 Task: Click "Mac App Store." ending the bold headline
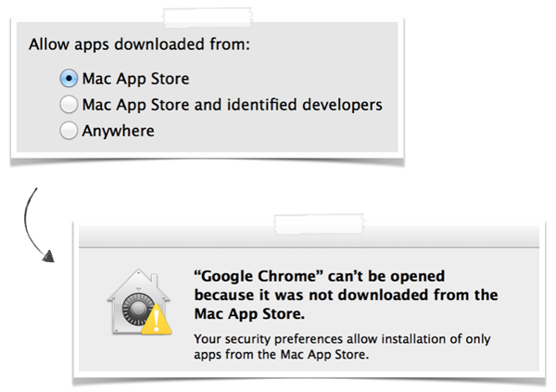pyautogui.click(x=249, y=314)
